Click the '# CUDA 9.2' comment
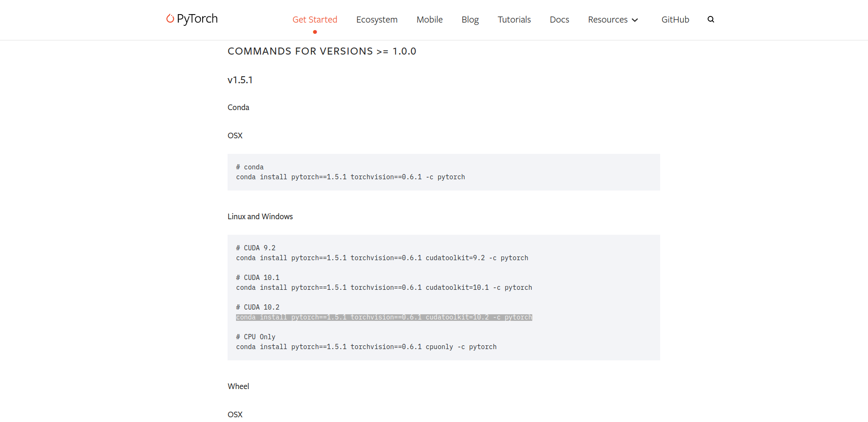 click(256, 248)
